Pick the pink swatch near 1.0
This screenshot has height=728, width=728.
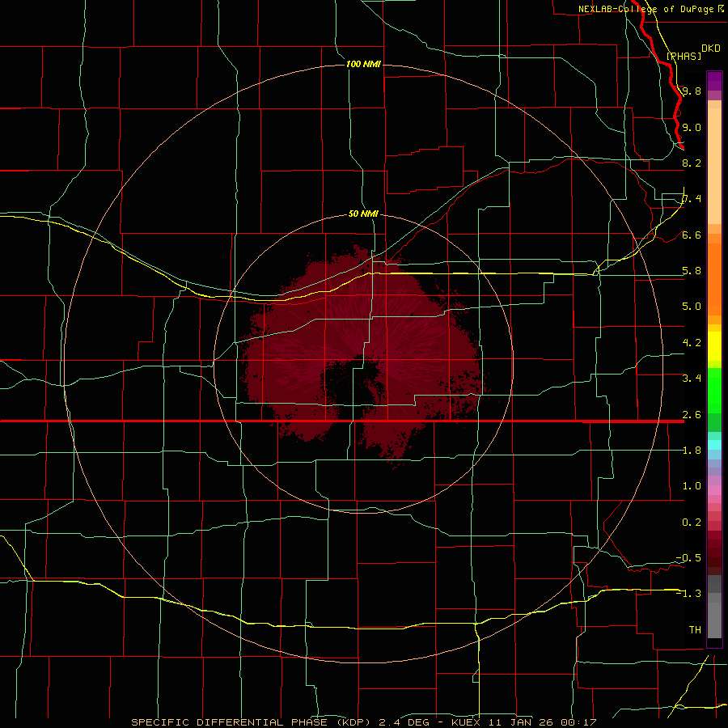pyautogui.click(x=714, y=490)
